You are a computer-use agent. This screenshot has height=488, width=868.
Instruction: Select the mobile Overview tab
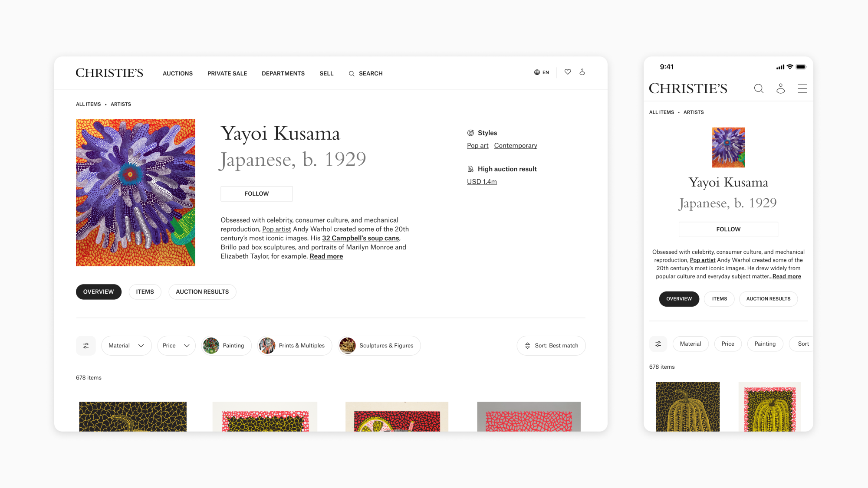pyautogui.click(x=679, y=299)
